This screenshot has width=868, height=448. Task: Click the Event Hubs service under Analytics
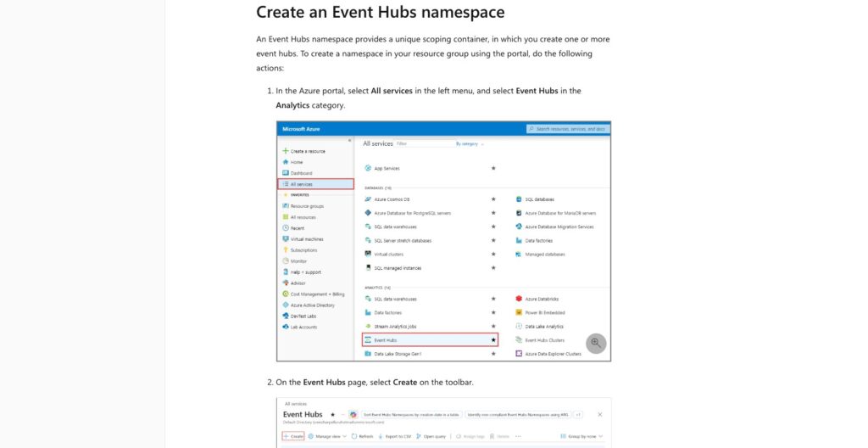[430, 340]
